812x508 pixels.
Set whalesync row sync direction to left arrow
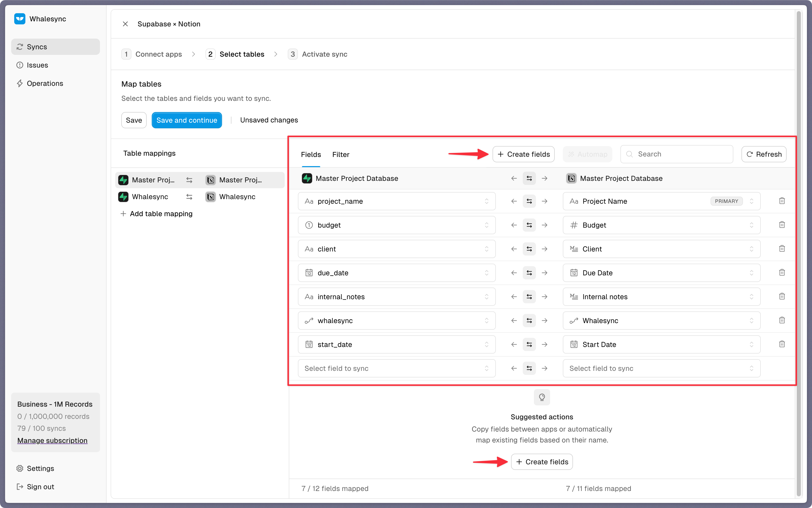tap(514, 321)
